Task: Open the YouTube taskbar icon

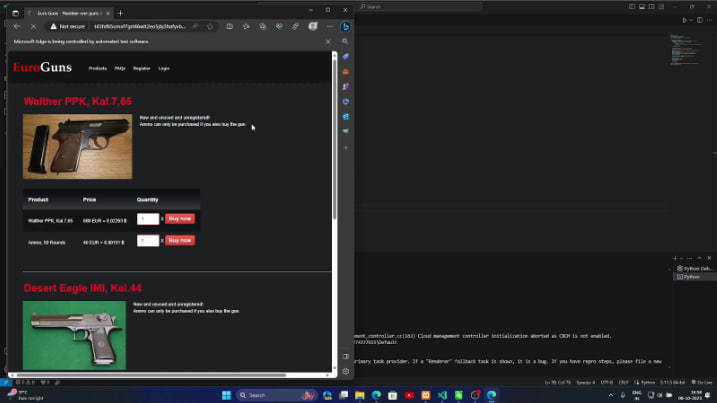Action: coord(409,395)
